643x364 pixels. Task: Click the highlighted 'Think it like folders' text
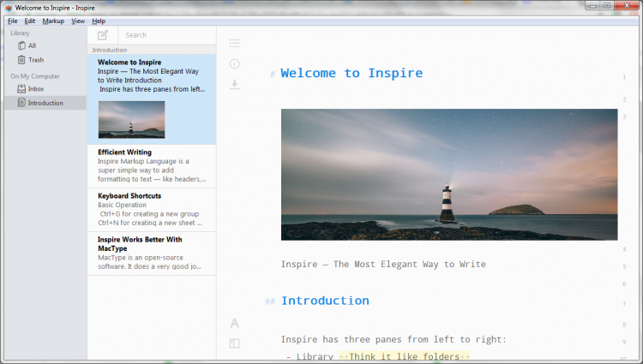coord(405,356)
